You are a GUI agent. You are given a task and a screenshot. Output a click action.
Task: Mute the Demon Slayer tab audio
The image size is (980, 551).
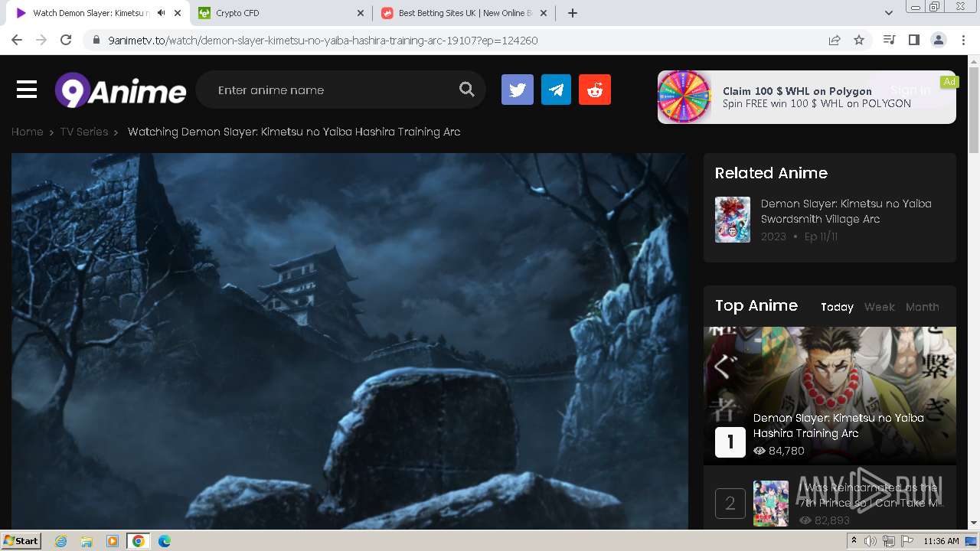[161, 13]
